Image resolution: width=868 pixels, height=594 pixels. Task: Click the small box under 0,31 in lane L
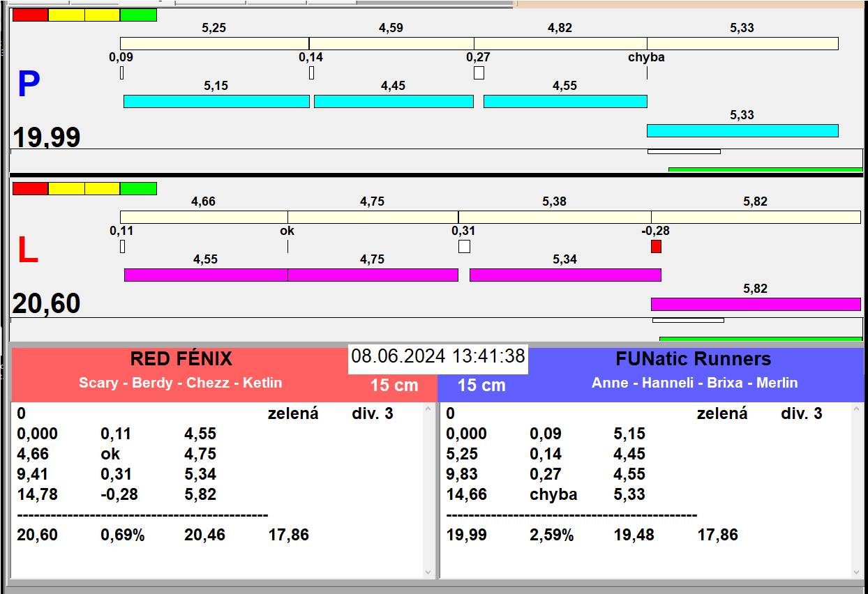coord(464,247)
